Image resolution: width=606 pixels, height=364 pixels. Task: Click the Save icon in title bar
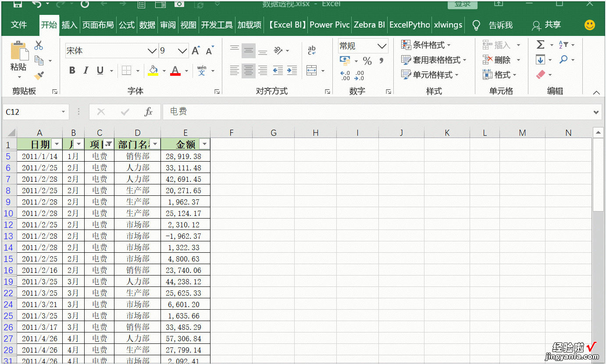click(x=18, y=4)
